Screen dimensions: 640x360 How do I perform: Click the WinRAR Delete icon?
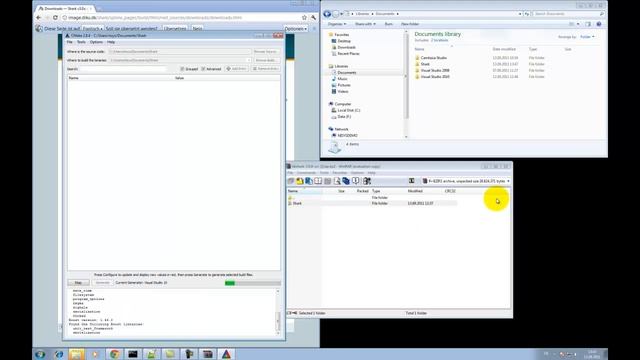pos(327,181)
